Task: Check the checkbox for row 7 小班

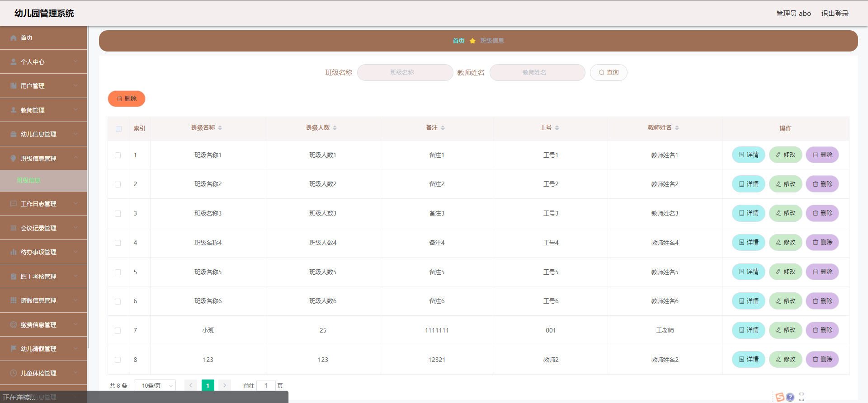Action: [118, 331]
